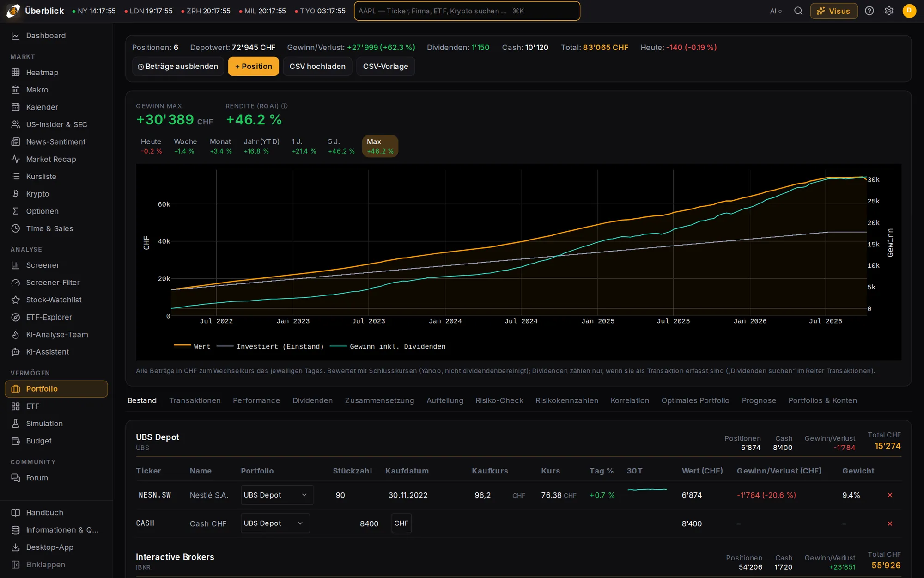Toggle Beträge ausblenden to hide amounts
The height and width of the screenshot is (578, 924).
tap(178, 67)
